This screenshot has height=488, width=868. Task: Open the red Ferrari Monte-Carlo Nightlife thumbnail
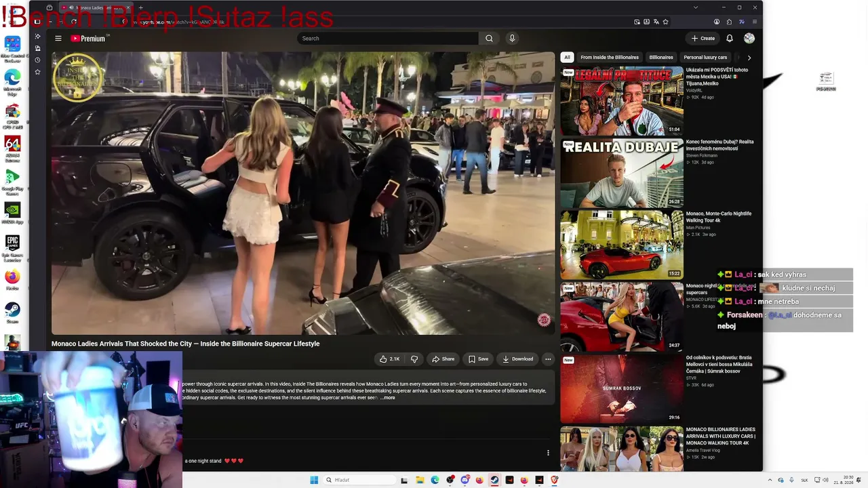coord(622,245)
